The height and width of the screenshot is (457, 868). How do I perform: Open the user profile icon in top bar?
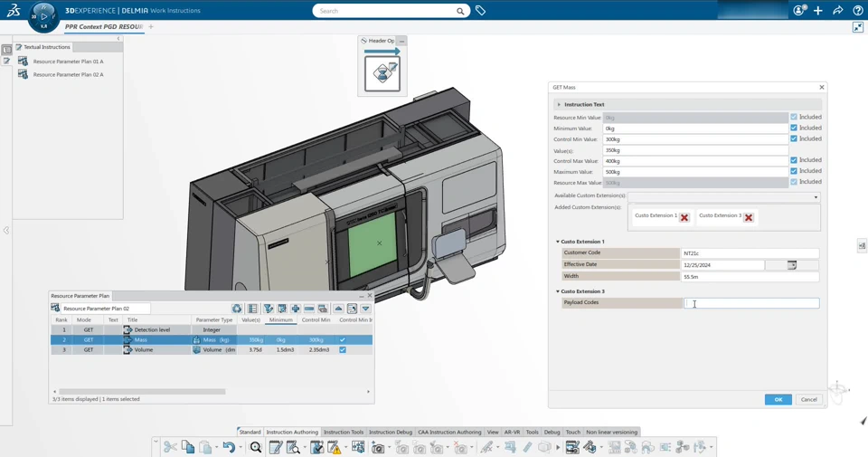[798, 11]
